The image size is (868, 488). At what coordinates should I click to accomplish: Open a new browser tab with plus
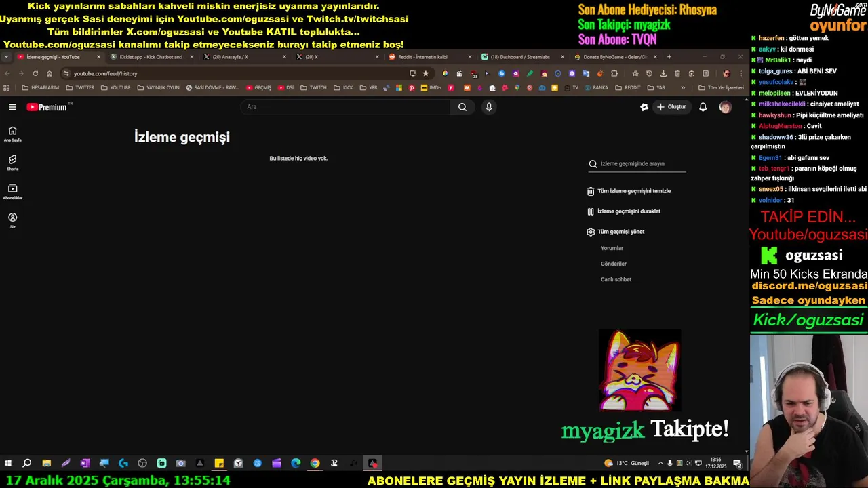coord(669,57)
